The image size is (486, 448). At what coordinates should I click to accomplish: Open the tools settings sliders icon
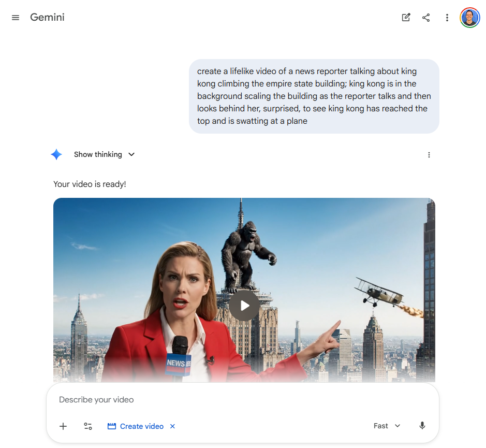[x=87, y=426]
